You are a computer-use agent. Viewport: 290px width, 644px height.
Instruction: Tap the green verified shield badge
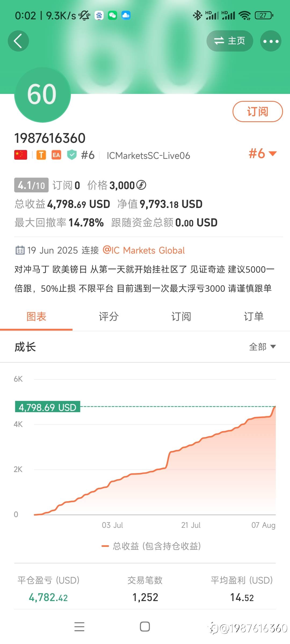(x=72, y=155)
